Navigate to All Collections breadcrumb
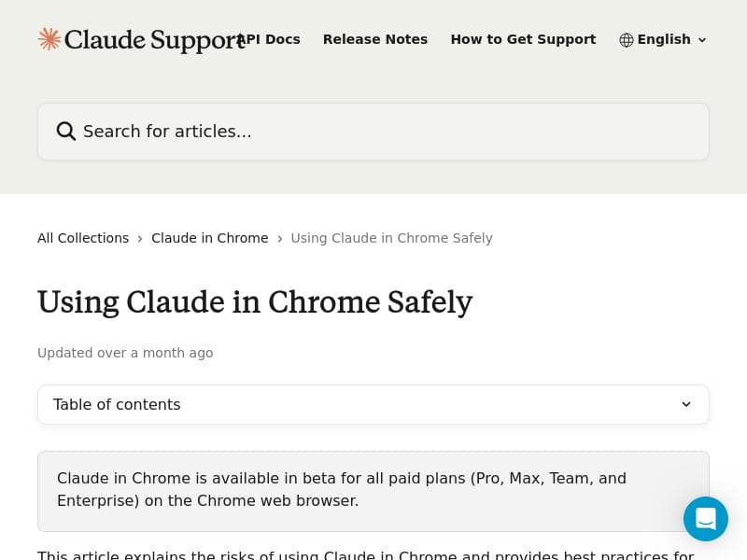747x560 pixels. [x=83, y=238]
